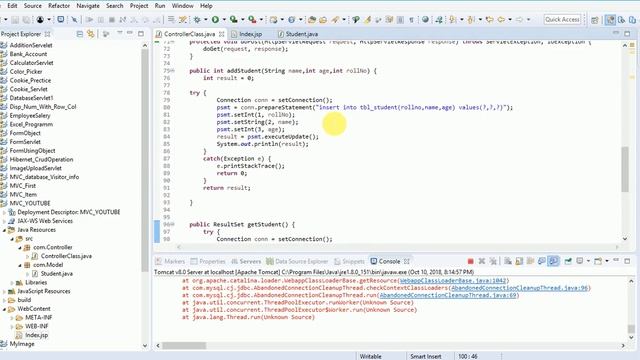Click the Search flashlight toolbar icon

coord(336,20)
